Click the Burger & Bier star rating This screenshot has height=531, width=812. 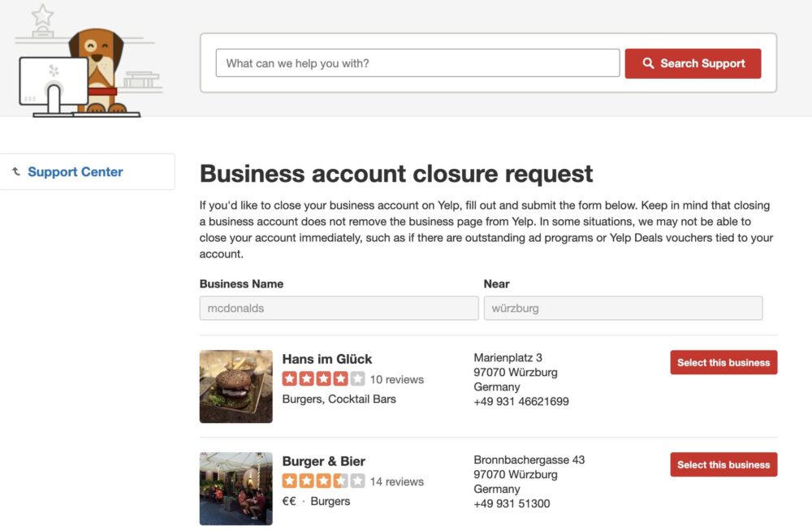pos(323,481)
